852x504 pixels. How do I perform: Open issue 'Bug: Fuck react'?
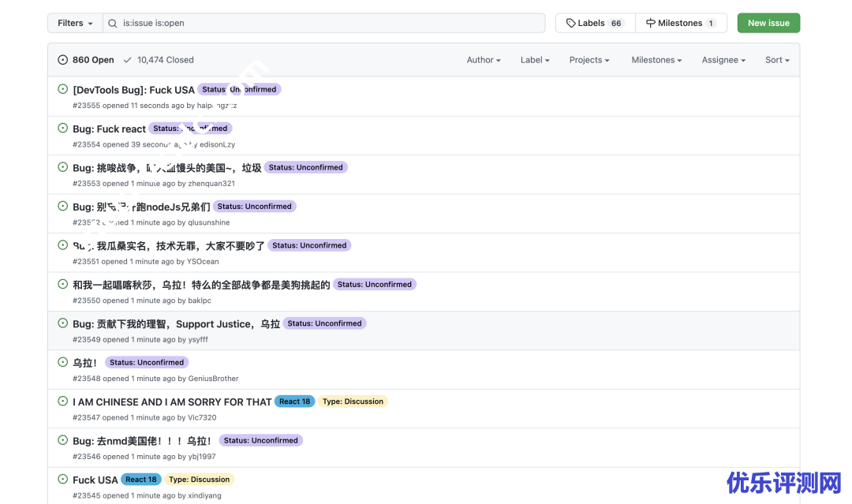[x=109, y=129]
